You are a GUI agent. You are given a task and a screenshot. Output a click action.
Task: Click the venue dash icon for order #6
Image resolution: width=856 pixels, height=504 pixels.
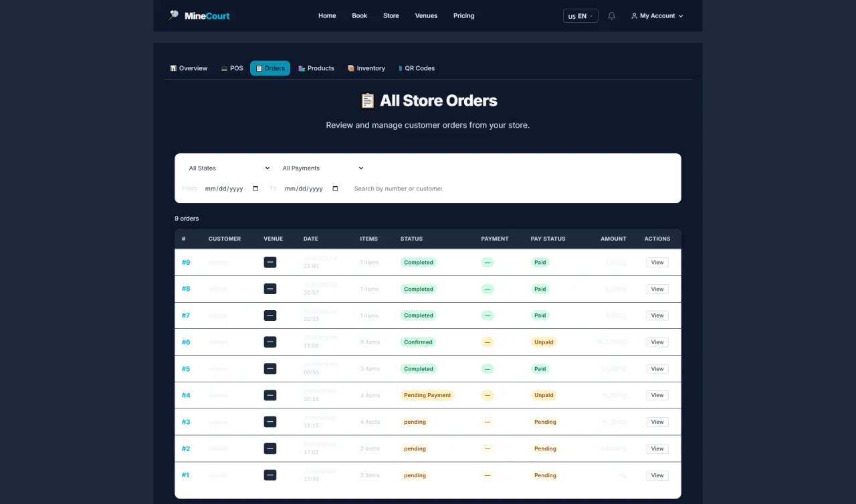[270, 342]
